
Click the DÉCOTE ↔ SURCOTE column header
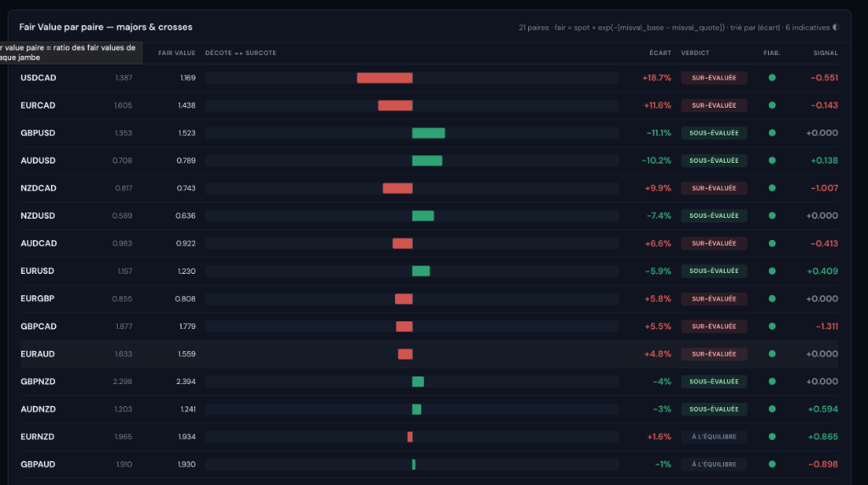[241, 53]
